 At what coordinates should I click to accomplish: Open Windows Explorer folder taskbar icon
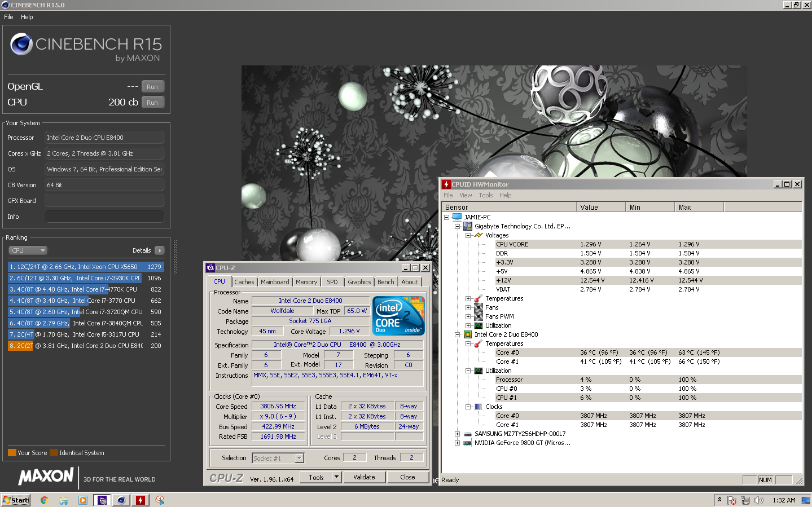point(64,500)
